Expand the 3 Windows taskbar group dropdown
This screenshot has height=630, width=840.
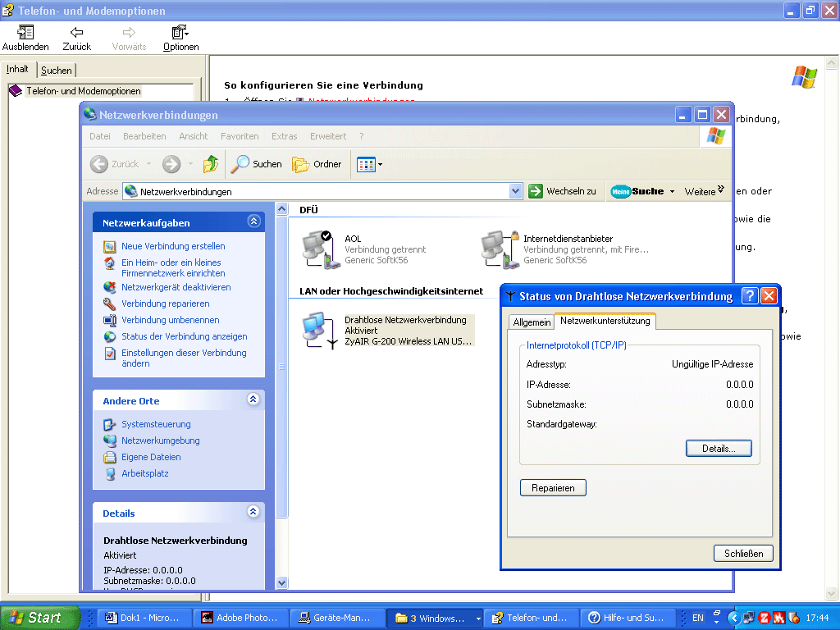478,619
